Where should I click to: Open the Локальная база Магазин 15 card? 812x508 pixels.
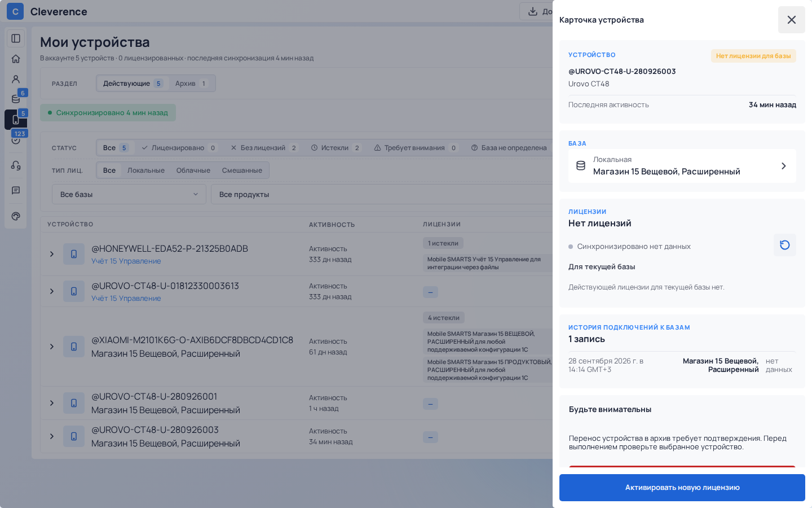pos(682,166)
